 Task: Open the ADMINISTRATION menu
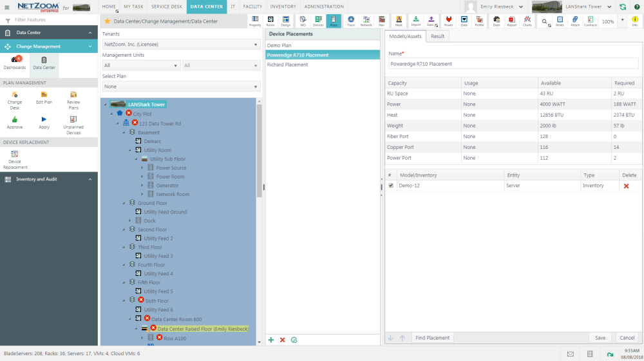pos(324,6)
